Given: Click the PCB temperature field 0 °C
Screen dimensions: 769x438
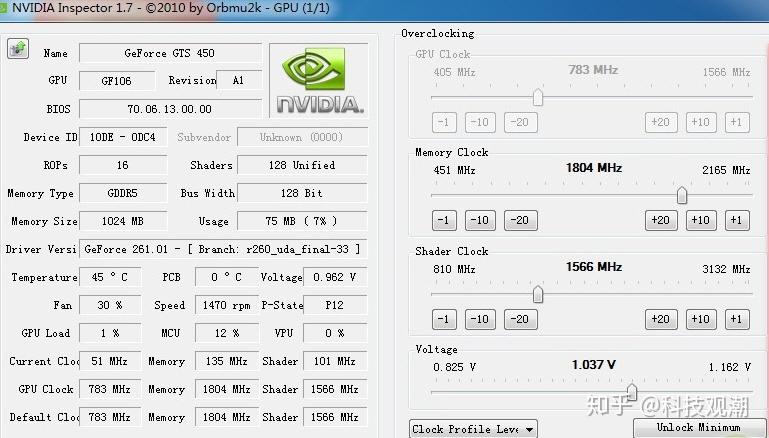Looking at the screenshot, I should [x=227, y=277].
